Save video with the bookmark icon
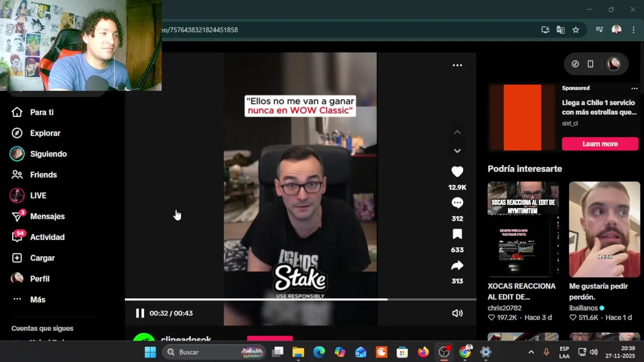 pos(457,234)
